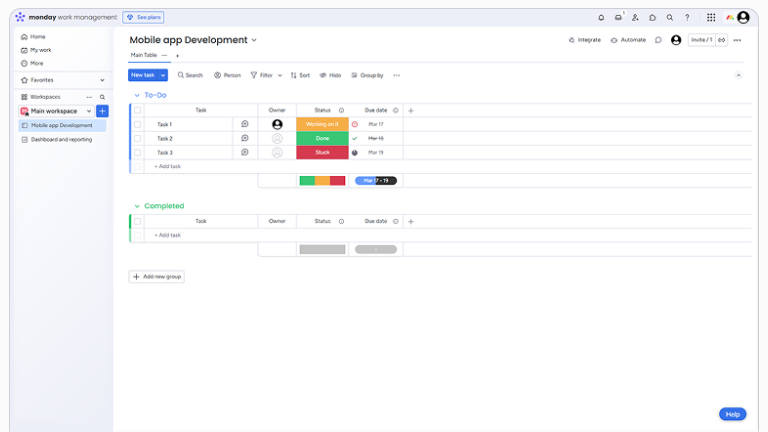Go to Home in sidebar
Viewport: 768px width, 432px height.
(33, 37)
